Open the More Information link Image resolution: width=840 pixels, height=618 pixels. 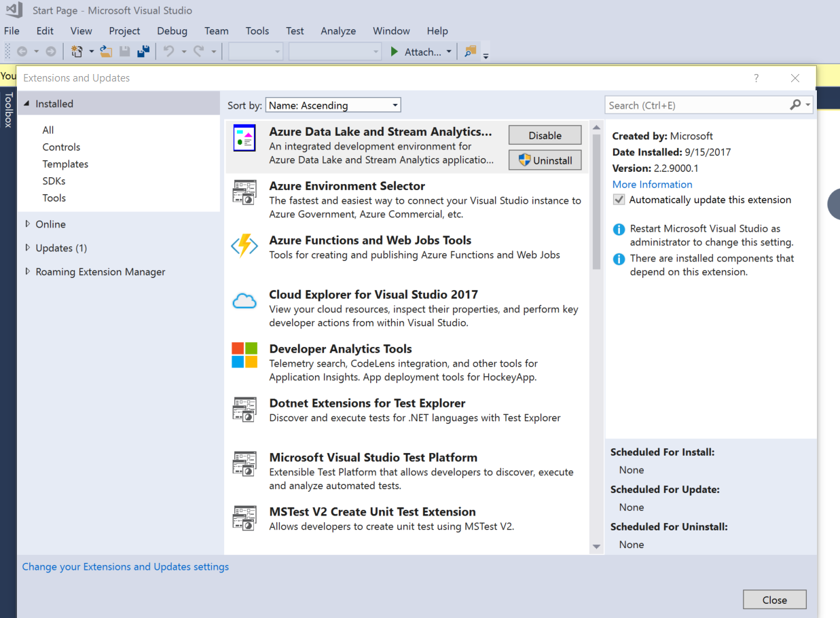[652, 184]
